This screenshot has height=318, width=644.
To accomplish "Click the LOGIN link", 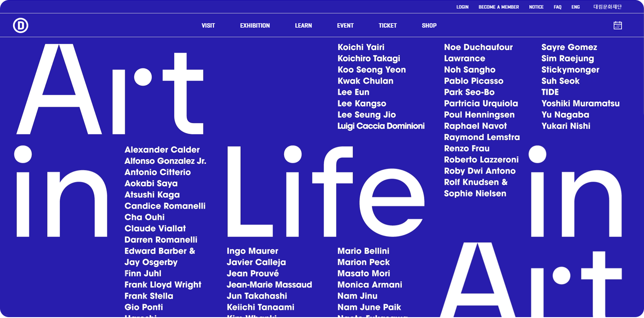I will pyautogui.click(x=462, y=7).
